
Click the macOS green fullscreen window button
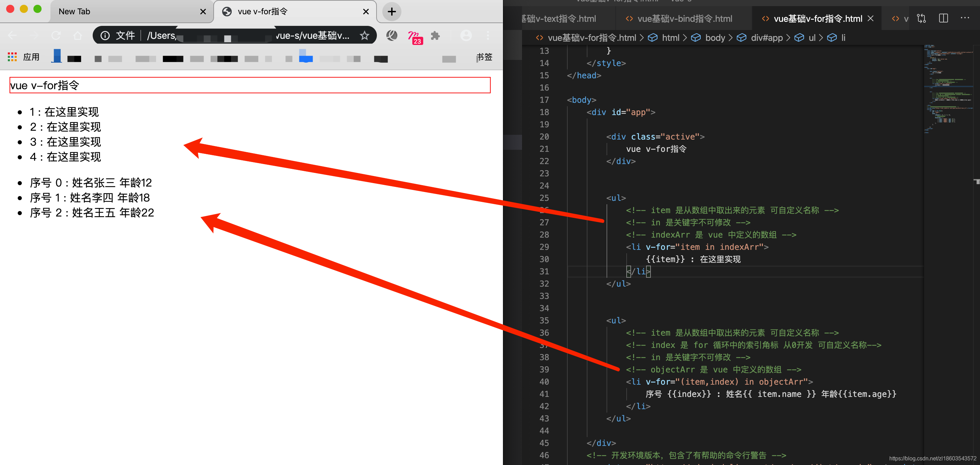pyautogui.click(x=37, y=9)
